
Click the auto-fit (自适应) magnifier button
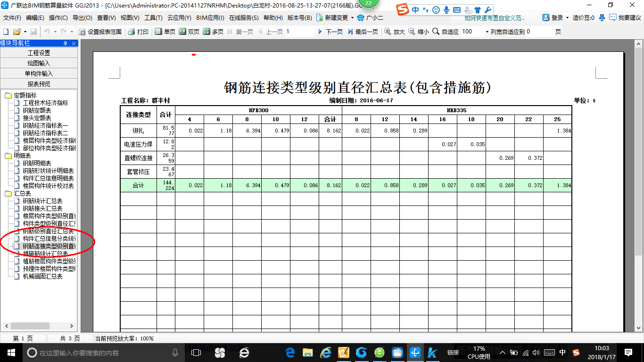(x=445, y=32)
